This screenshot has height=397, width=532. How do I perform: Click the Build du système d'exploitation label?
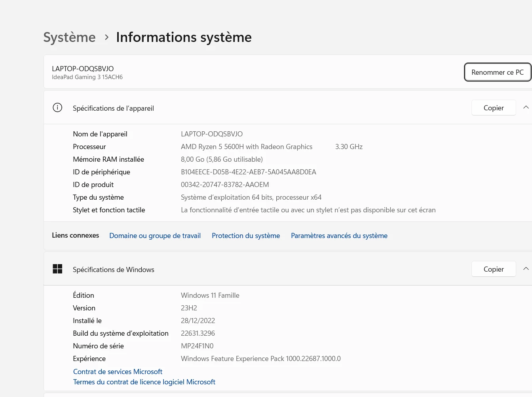click(121, 333)
